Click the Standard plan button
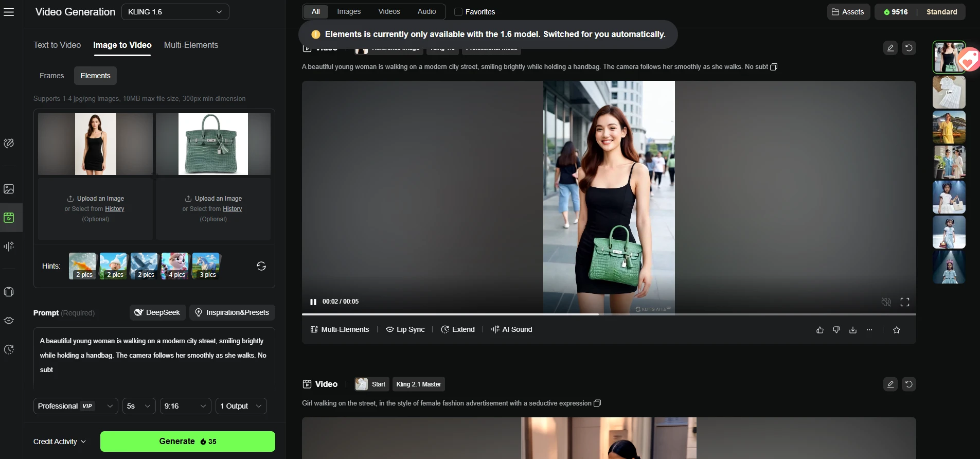The image size is (980, 459). [941, 12]
